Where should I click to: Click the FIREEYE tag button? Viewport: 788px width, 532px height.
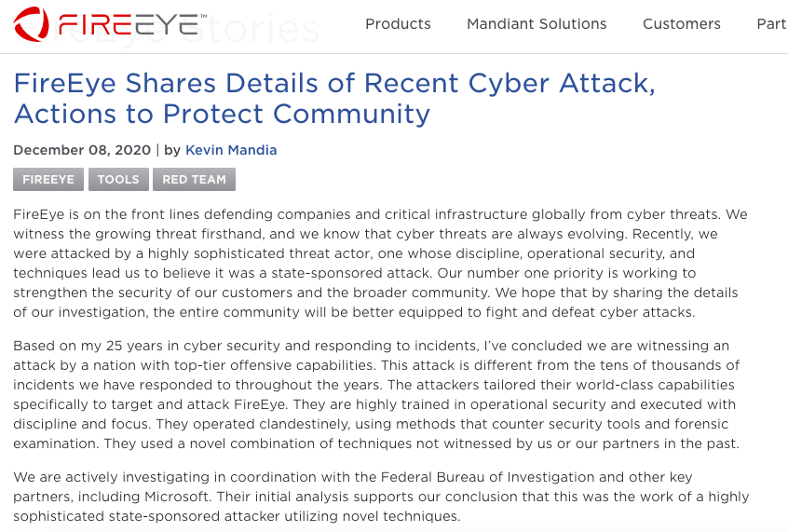tap(48, 180)
